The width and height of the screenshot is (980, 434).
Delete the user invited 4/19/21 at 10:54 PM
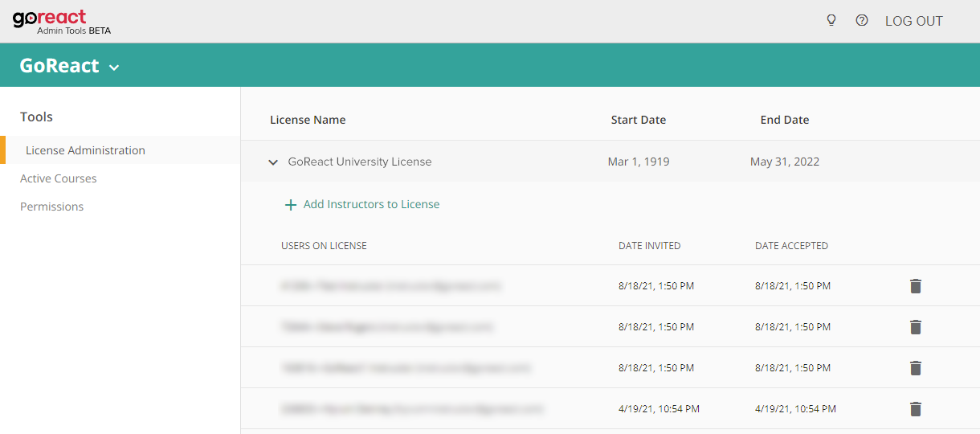(915, 409)
